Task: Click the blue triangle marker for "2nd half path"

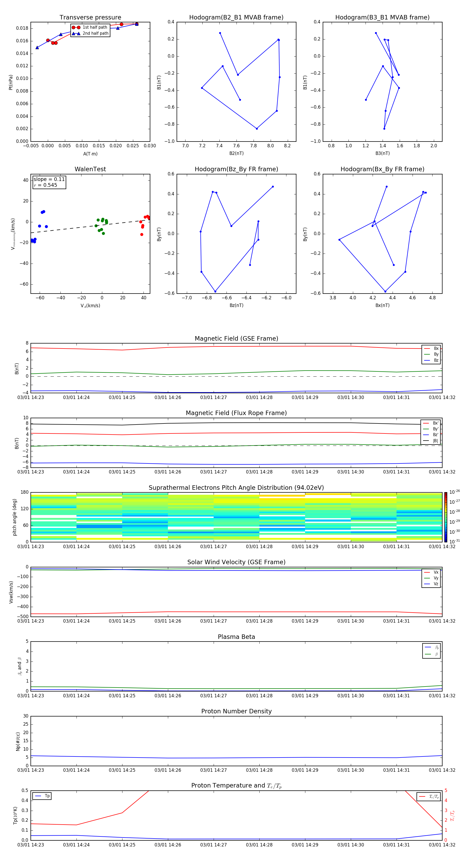Action: (x=76, y=33)
